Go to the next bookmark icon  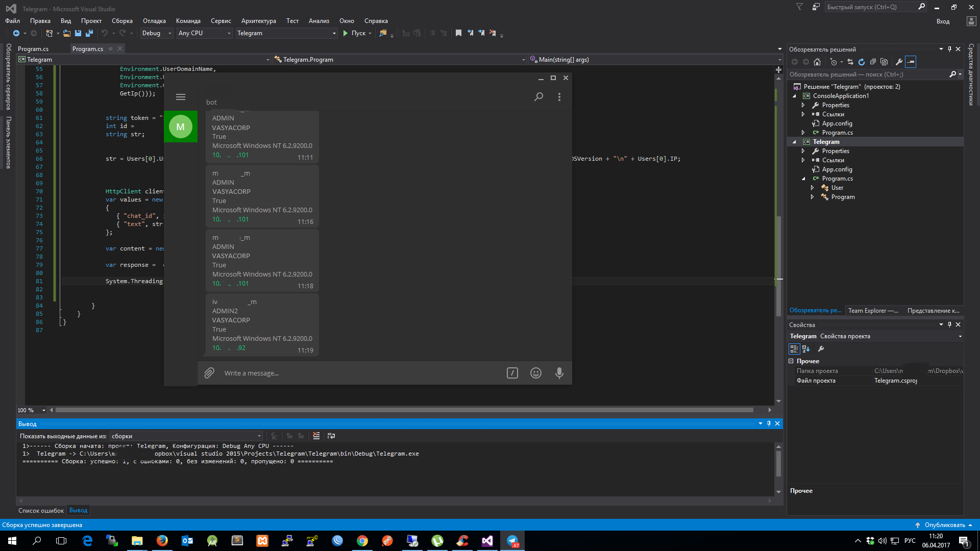tap(481, 33)
